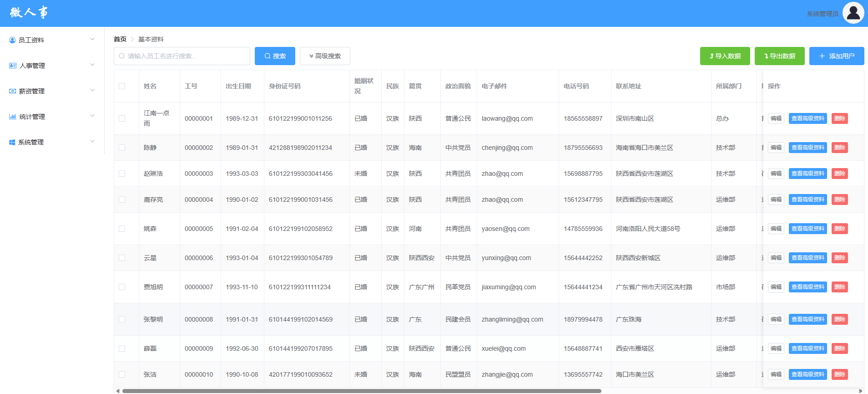Check the row for 陈静
The image size is (868, 394).
(122, 148)
